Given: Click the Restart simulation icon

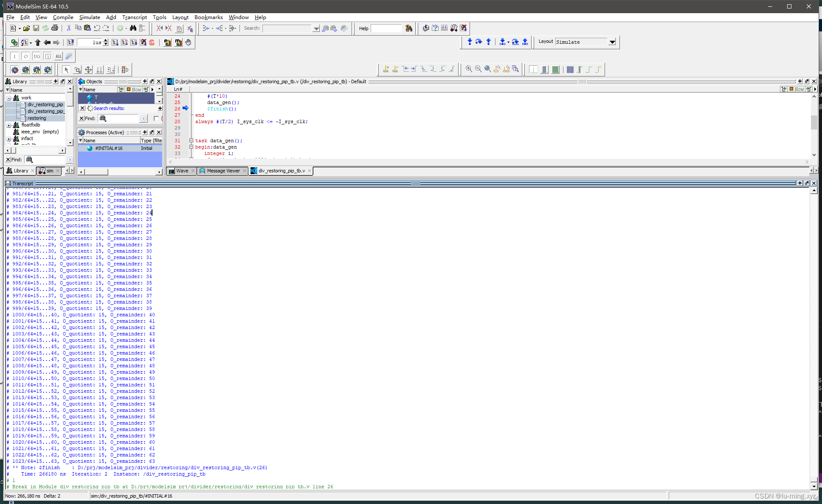Looking at the screenshot, I should tap(70, 42).
